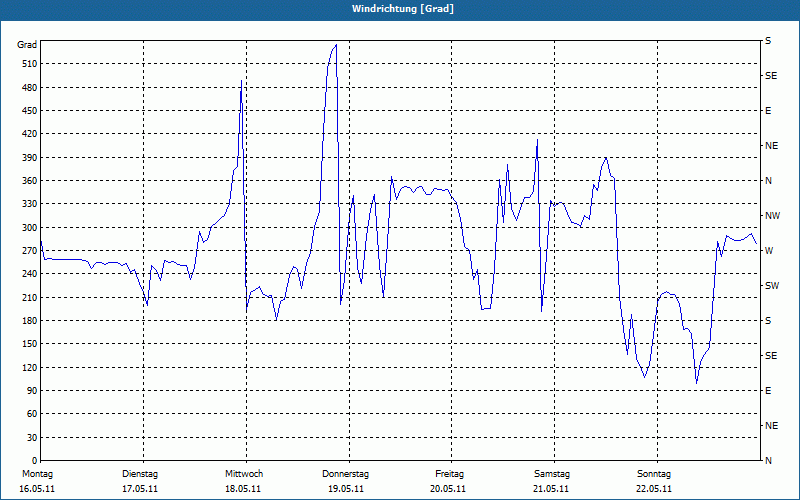Click the date 18.05.11
This screenshot has width=800, height=500.
[243, 489]
